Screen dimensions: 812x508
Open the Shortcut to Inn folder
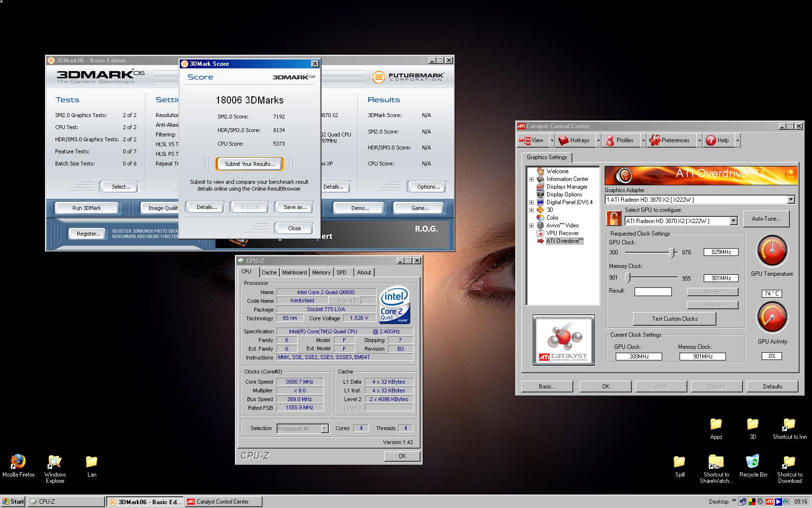pos(789,428)
